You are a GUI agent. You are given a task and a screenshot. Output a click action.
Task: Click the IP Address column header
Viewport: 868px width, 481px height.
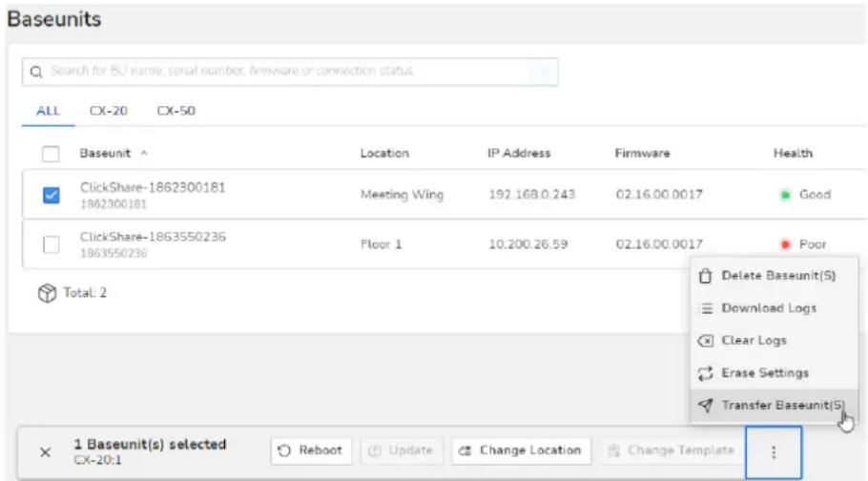click(519, 154)
